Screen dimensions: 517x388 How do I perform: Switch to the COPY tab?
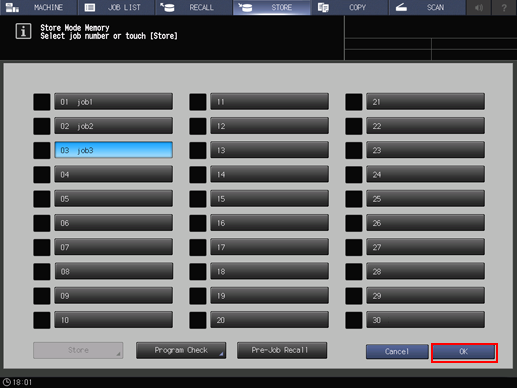(350, 7)
